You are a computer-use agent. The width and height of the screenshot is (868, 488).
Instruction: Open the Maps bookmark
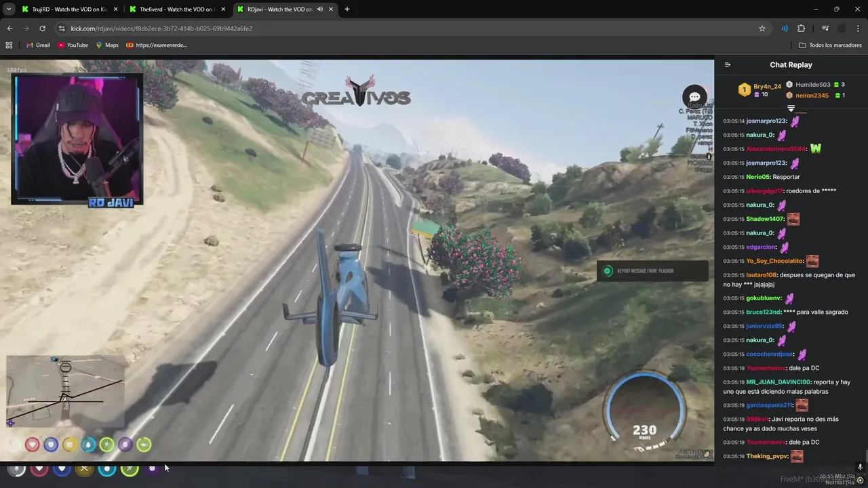[107, 45]
